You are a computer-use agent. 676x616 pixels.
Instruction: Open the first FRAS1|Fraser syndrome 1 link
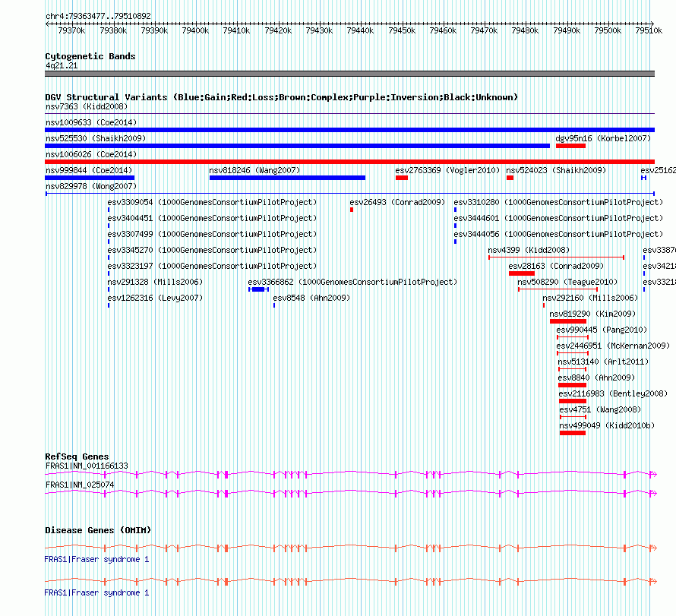point(96,560)
